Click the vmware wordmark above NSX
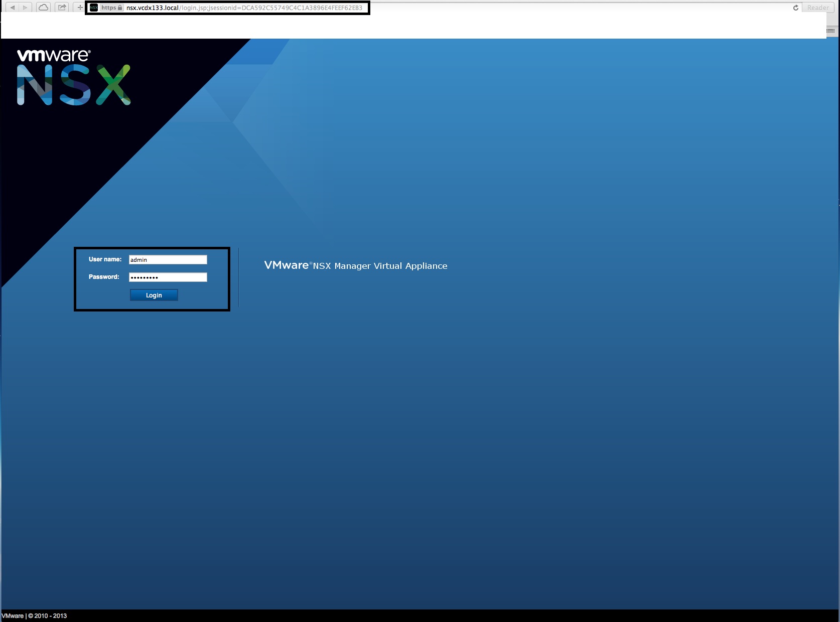 pyautogui.click(x=54, y=55)
